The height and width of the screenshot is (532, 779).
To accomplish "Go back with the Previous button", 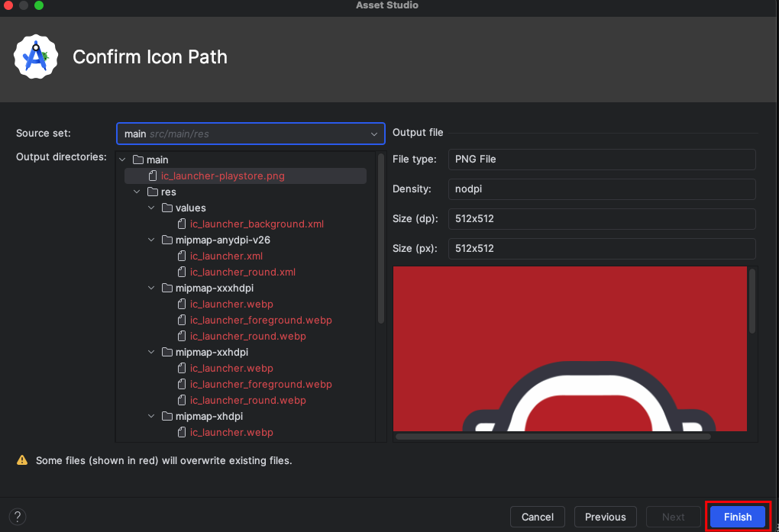I will 605,517.
